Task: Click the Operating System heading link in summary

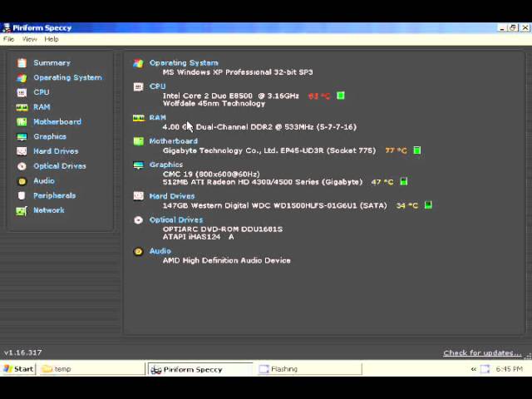Action: click(184, 63)
